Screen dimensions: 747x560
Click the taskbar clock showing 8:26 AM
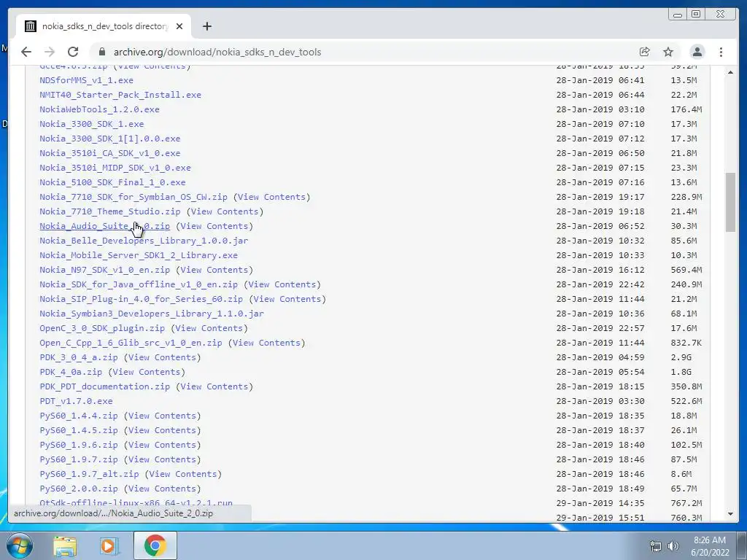coord(710,545)
